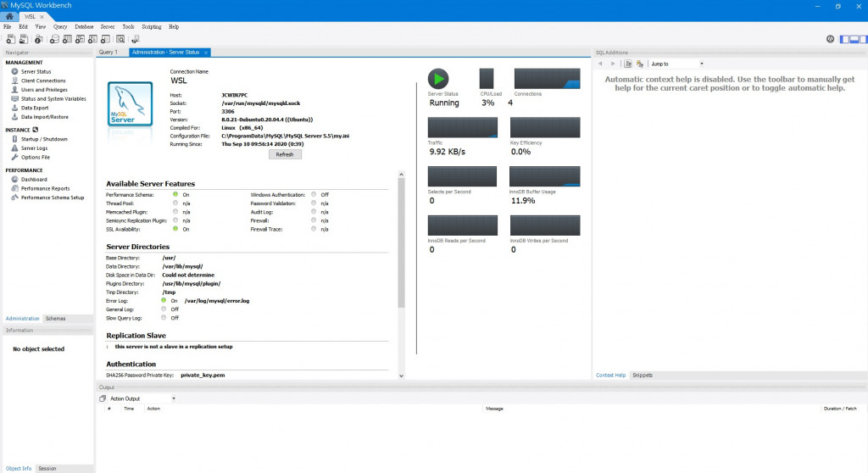868x473 pixels.
Task: Close the WSL connection tab
Action: pos(42,17)
